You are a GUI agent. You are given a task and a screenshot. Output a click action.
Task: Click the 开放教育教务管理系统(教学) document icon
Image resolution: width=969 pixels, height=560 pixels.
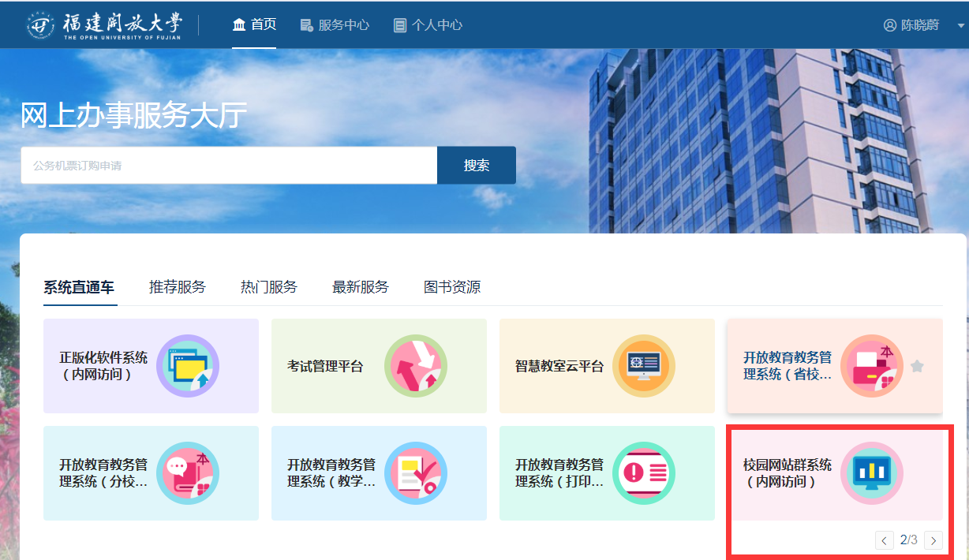(x=415, y=473)
